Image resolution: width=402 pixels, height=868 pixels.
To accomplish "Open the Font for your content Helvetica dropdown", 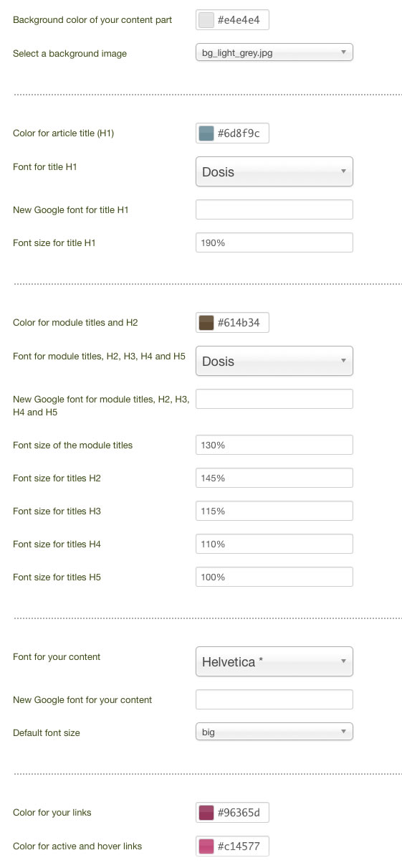I will (274, 661).
